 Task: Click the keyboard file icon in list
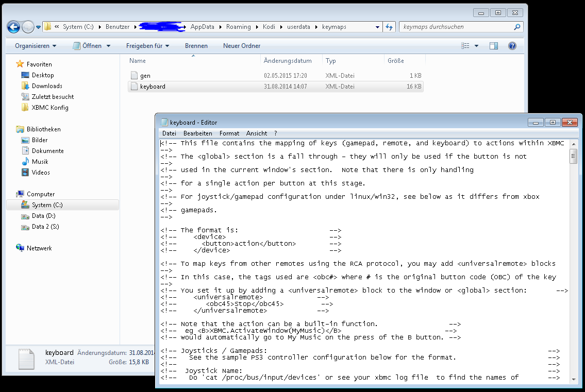(135, 86)
